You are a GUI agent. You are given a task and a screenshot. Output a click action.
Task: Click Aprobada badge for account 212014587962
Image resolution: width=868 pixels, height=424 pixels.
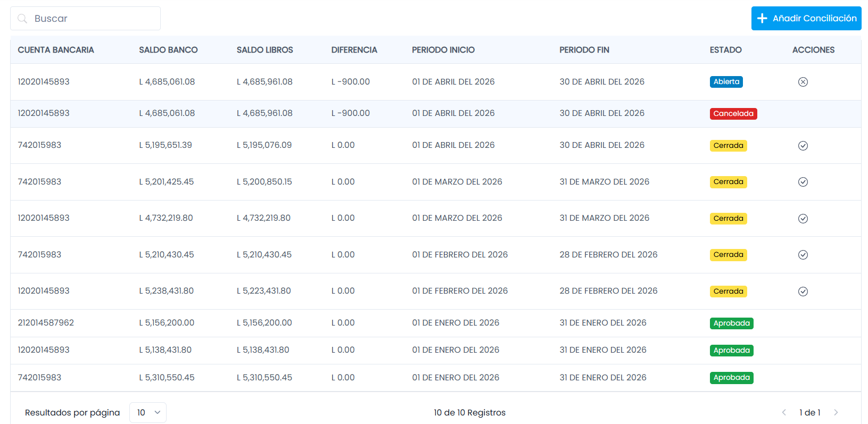coord(732,323)
